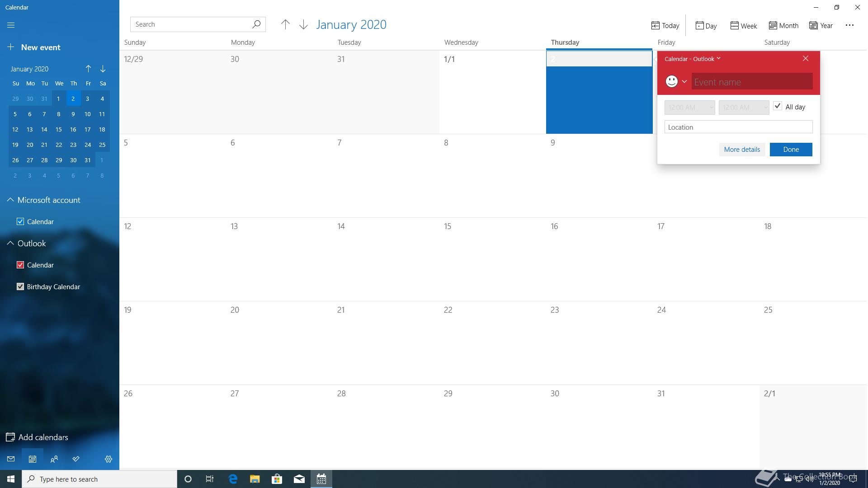Open File Explorer from taskbar

(x=255, y=479)
